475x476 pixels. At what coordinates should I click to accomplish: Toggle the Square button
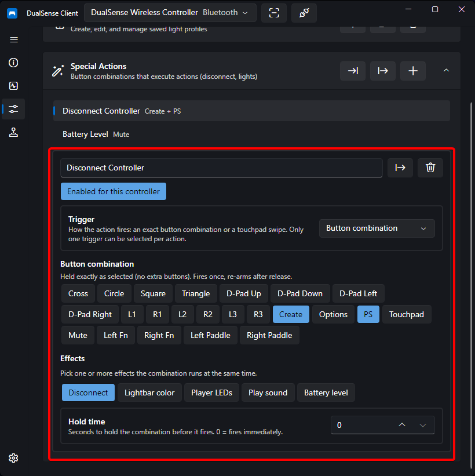[153, 293]
